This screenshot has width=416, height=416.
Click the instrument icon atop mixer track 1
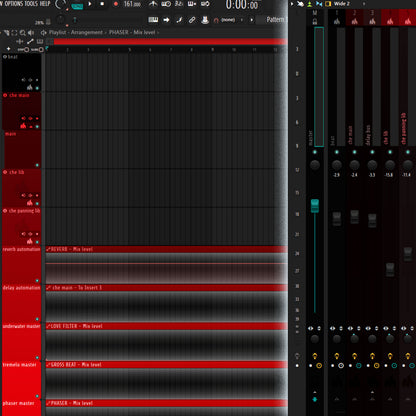(337, 21)
